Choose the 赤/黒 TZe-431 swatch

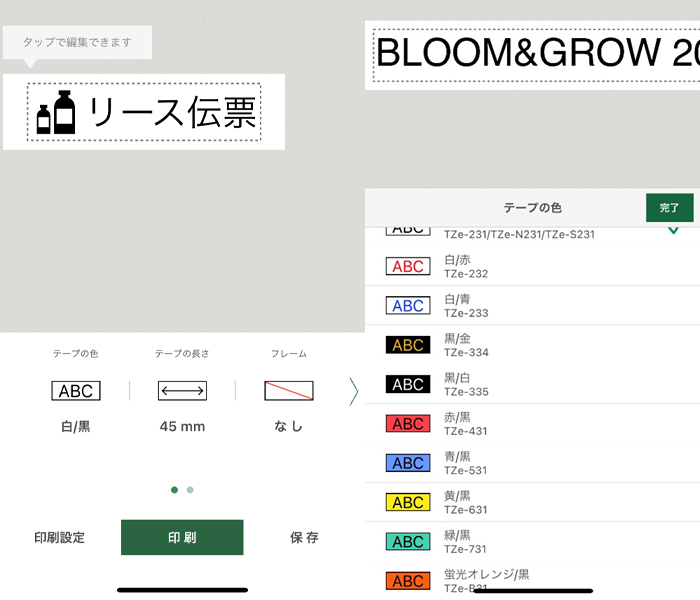point(408,423)
